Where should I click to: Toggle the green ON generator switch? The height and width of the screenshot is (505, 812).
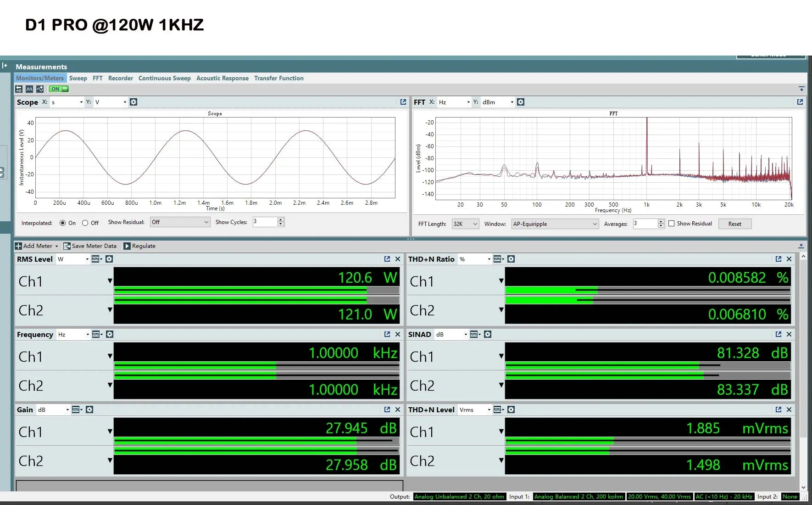pos(59,89)
